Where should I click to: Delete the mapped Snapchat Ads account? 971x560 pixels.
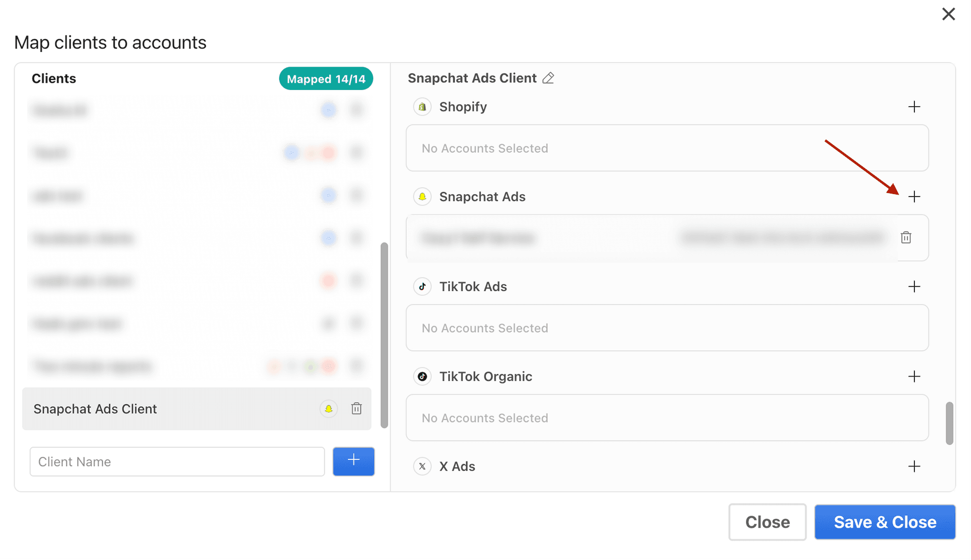[x=906, y=238]
